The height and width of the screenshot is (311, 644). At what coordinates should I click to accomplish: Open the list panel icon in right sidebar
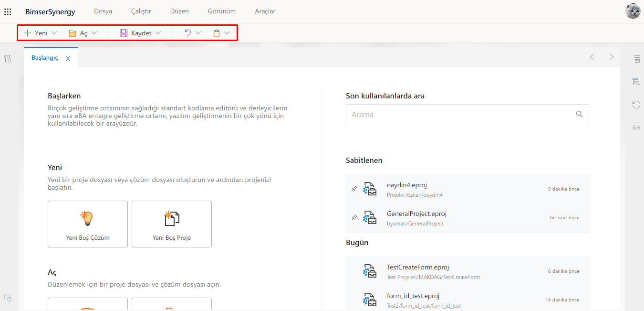[x=636, y=59]
